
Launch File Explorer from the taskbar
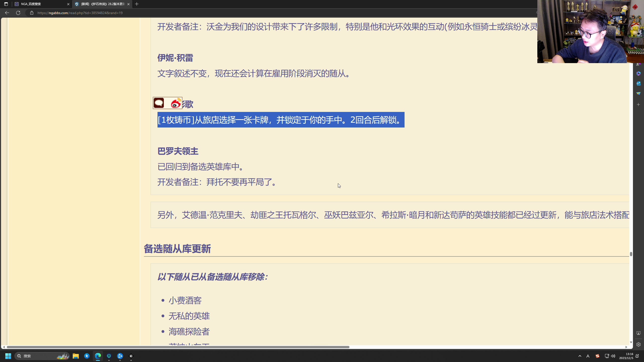[76, 356]
